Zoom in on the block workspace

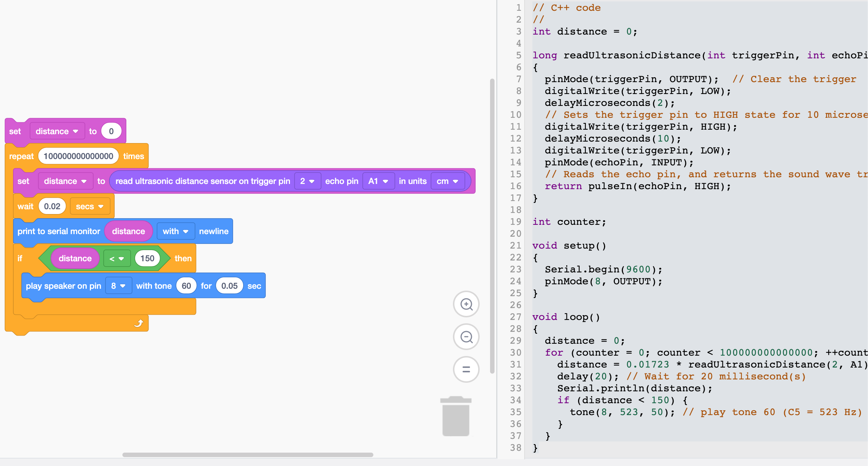click(x=466, y=304)
